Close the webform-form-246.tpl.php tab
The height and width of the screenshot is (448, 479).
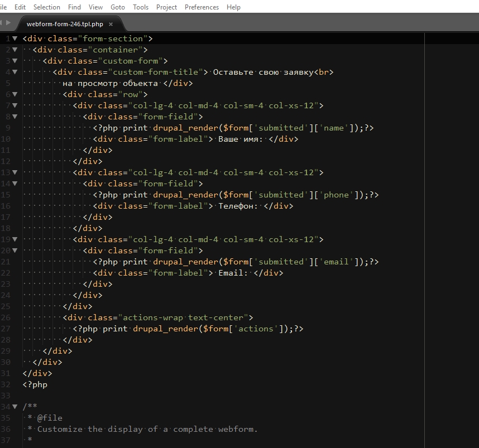111,24
